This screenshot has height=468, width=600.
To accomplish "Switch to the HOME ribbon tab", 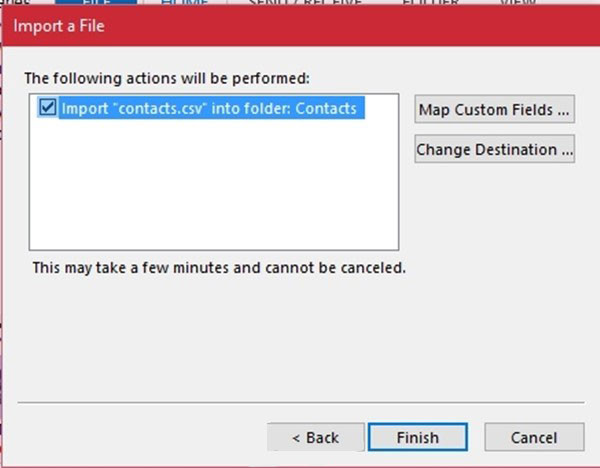I will pos(184,2).
